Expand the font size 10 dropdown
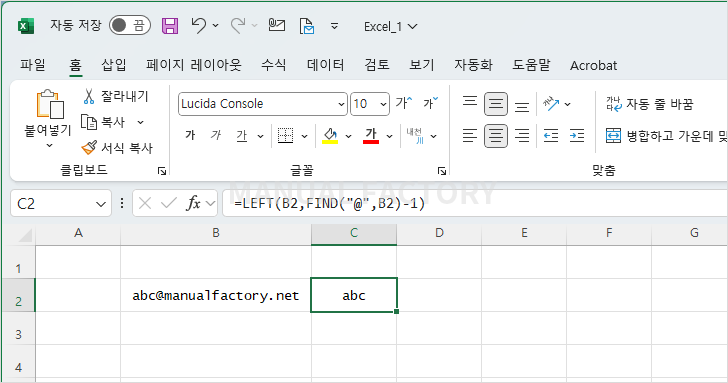Screen dimensions: 728x383 click(x=384, y=104)
